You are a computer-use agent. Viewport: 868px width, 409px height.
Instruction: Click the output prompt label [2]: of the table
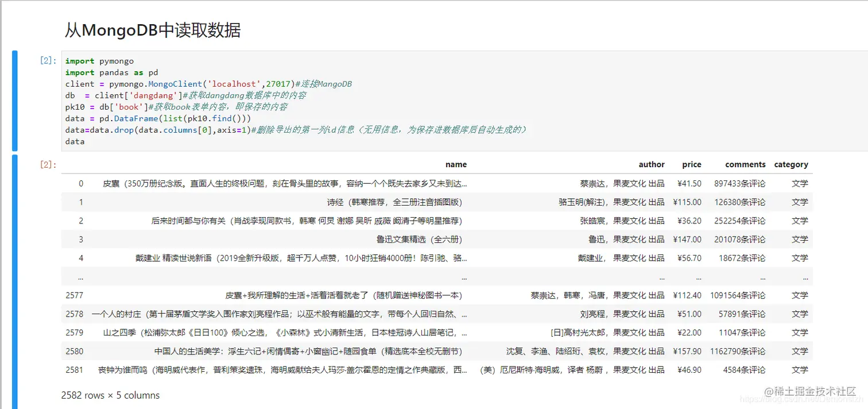point(48,165)
